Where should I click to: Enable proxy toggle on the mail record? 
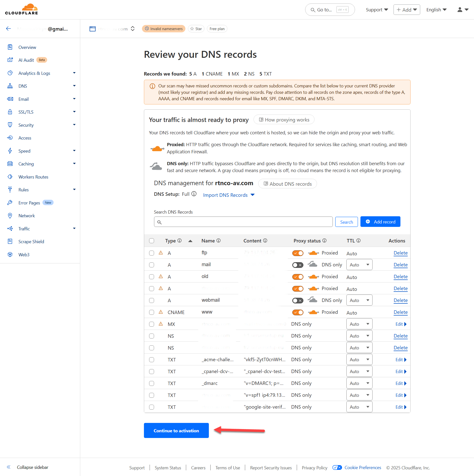(298, 265)
